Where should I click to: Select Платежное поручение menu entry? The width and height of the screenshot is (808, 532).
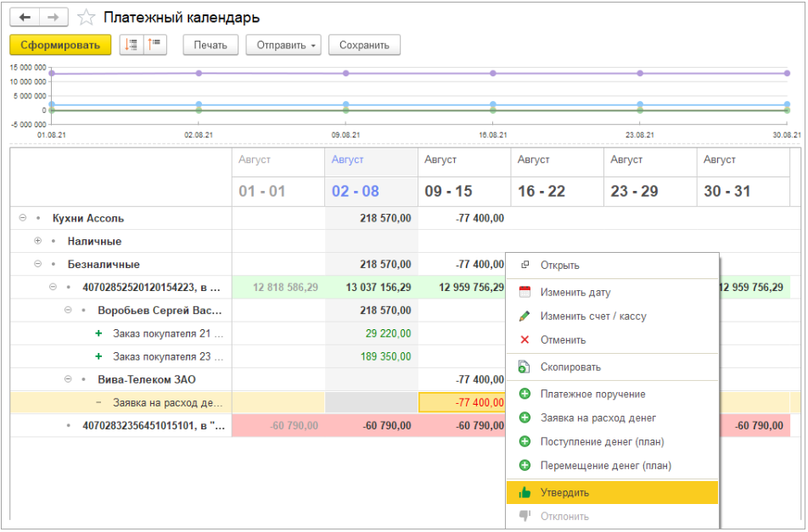592,395
